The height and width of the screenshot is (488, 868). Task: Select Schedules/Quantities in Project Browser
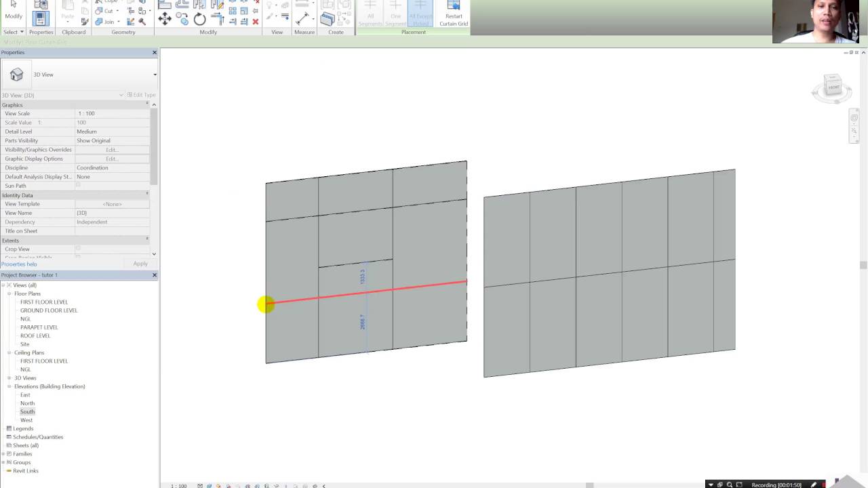click(x=38, y=437)
